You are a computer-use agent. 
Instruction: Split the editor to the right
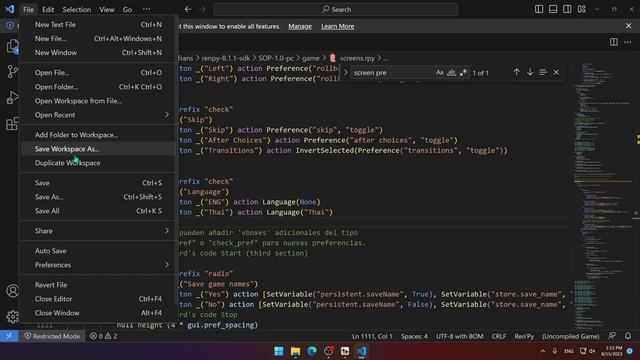click(x=613, y=42)
